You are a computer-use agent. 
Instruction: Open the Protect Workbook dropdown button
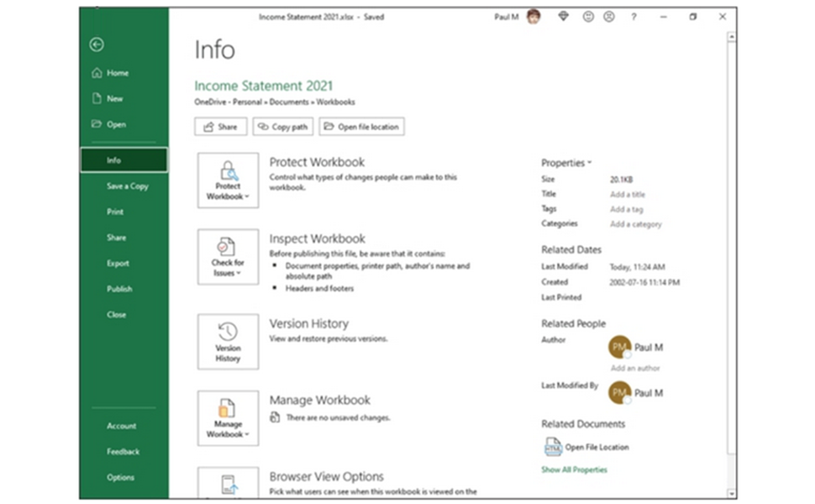click(228, 180)
